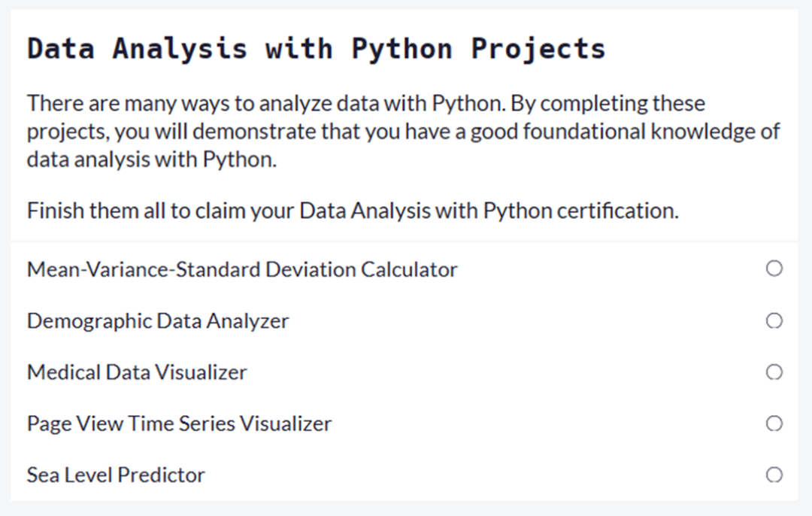This screenshot has height=516, width=812.
Task: Click the word "Python" in the page heading
Action: (402, 49)
